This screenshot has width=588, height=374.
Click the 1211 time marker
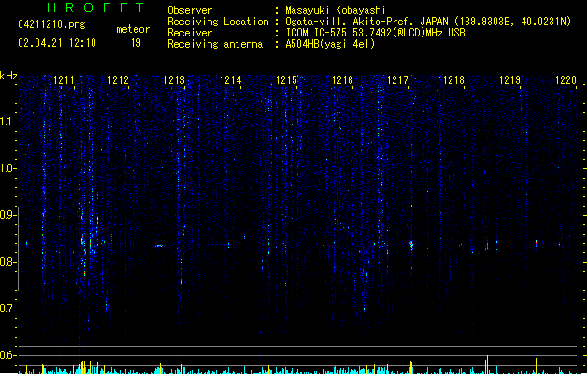pyautogui.click(x=64, y=80)
